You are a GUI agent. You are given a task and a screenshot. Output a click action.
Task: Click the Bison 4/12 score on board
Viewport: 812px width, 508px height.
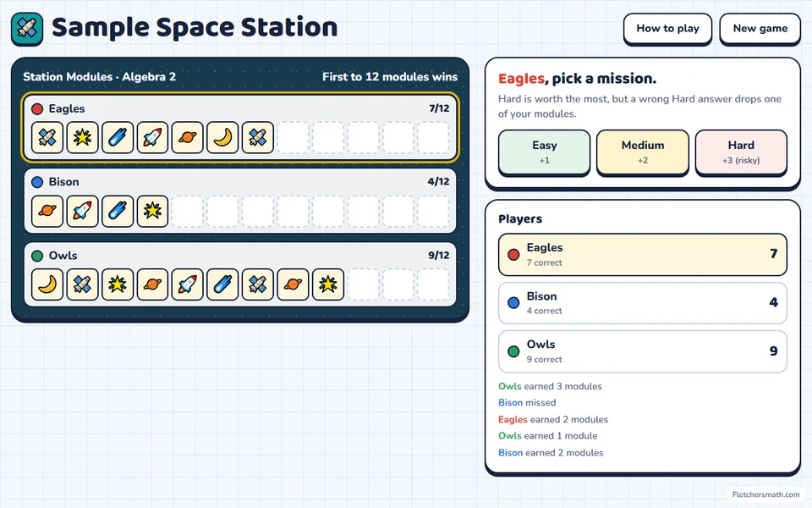pyautogui.click(x=439, y=182)
